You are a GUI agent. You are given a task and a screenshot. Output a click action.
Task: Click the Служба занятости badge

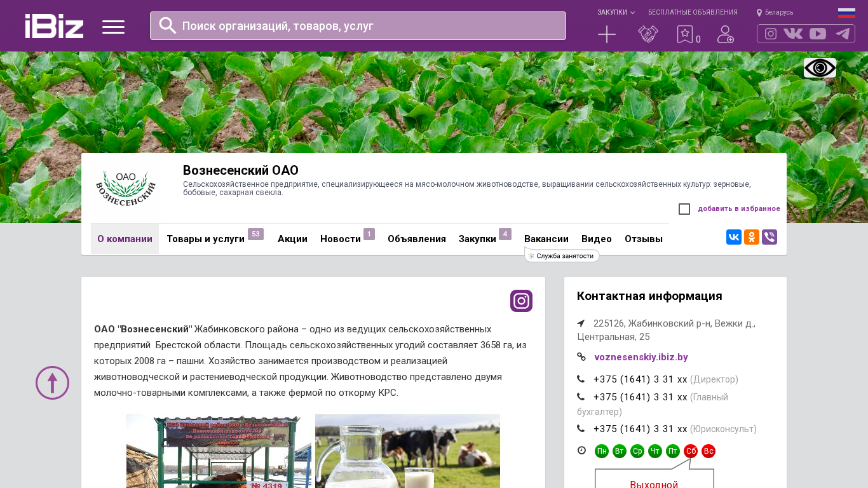[x=562, y=255]
